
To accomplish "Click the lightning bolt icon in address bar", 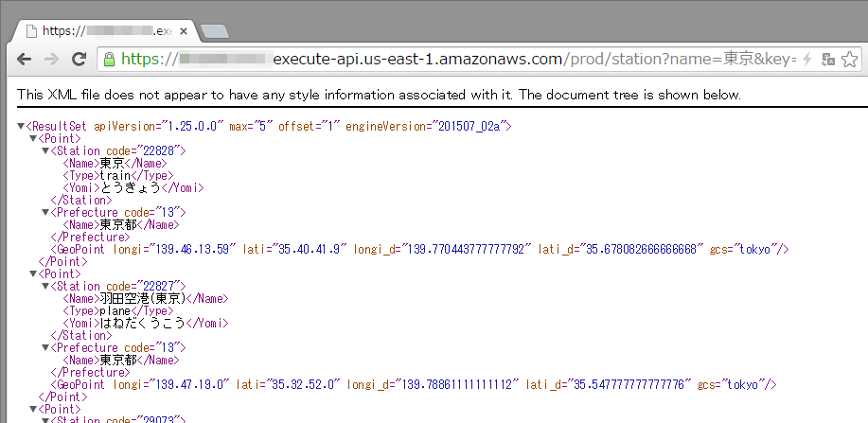I will pyautogui.click(x=807, y=60).
